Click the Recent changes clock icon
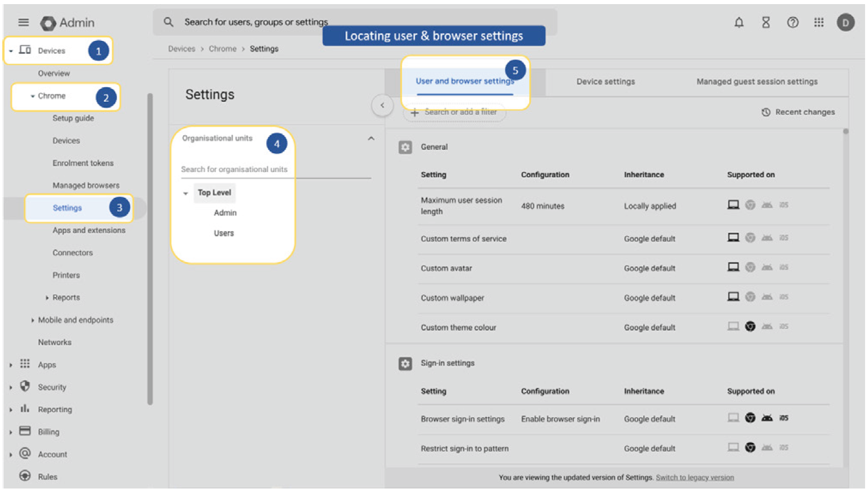This screenshot has width=868, height=492. click(x=766, y=112)
